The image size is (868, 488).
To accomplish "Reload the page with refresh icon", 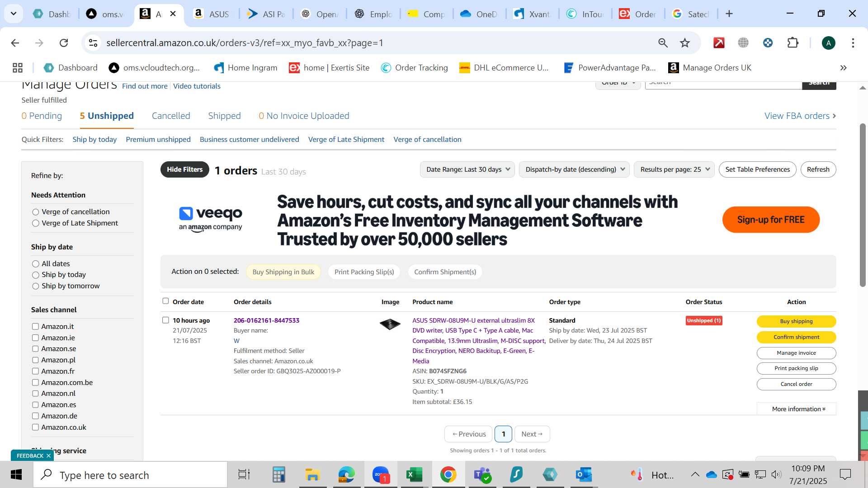I will [x=64, y=43].
